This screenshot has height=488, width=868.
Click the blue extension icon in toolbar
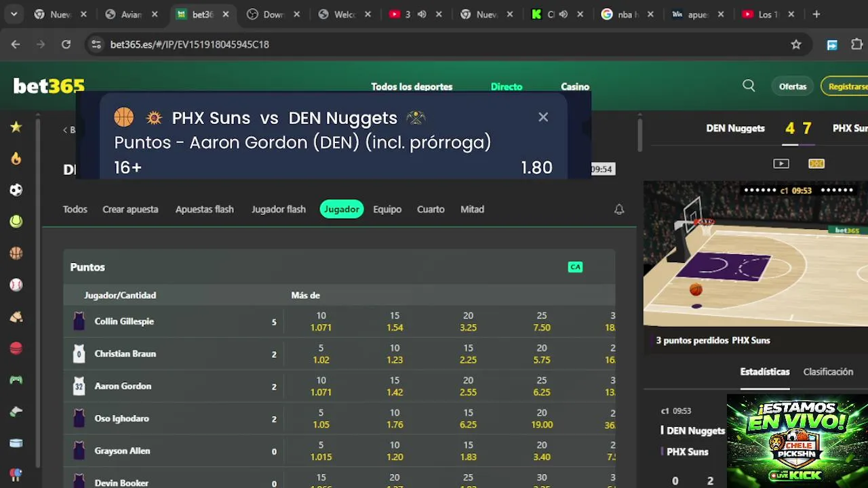click(x=832, y=45)
